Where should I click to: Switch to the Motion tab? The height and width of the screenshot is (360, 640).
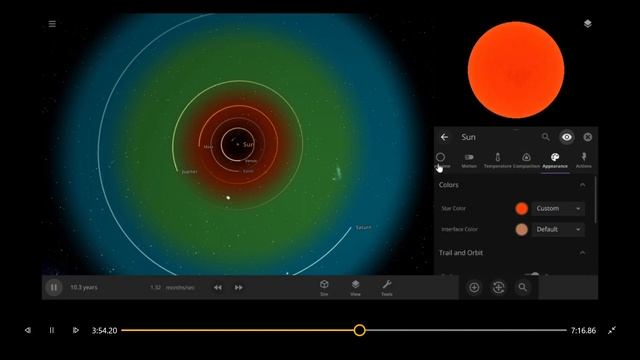coord(469,160)
